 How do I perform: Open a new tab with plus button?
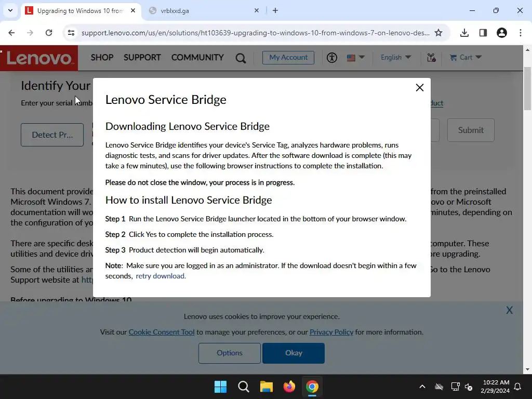coord(275,11)
